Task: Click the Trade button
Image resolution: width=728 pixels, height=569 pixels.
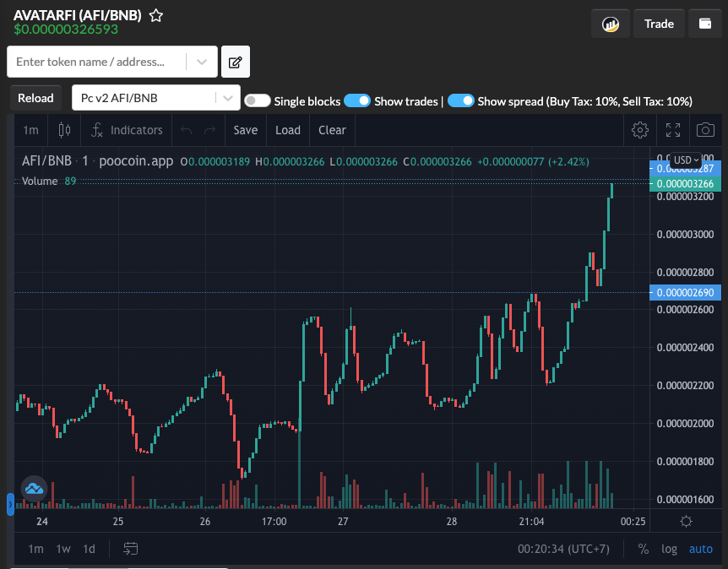Action: tap(659, 24)
